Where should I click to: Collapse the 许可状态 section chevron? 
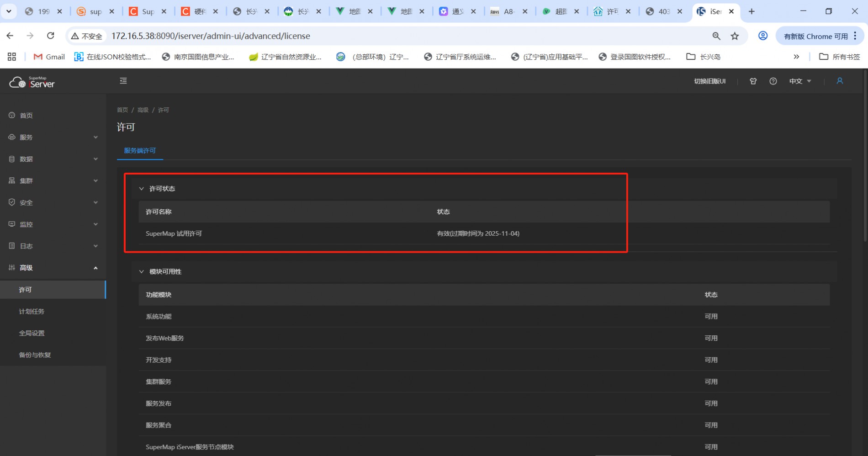pyautogui.click(x=142, y=189)
